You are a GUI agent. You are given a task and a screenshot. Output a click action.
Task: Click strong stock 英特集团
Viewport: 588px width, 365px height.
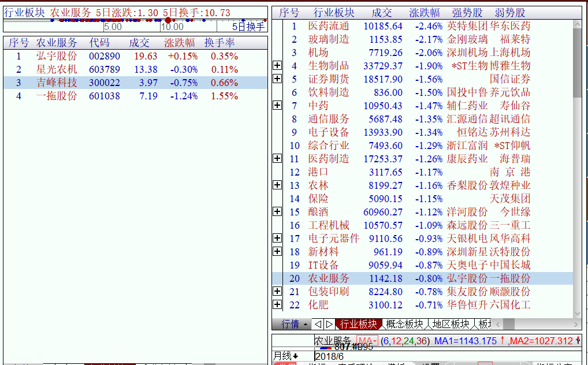pyautogui.click(x=467, y=26)
